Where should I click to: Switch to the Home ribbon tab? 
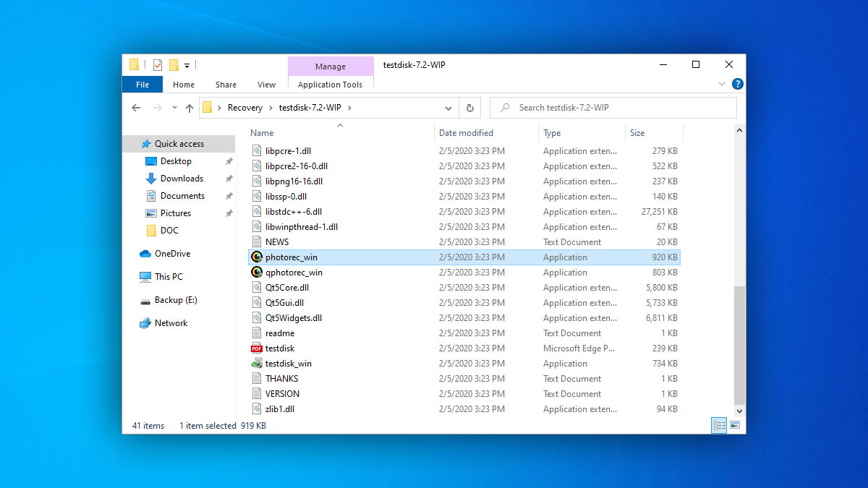point(184,85)
